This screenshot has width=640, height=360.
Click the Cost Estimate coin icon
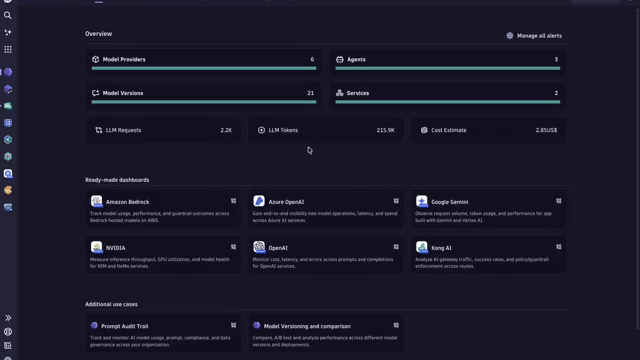424,130
